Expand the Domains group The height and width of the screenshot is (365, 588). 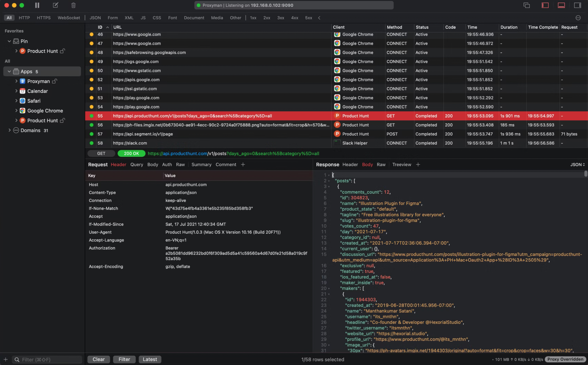9,130
